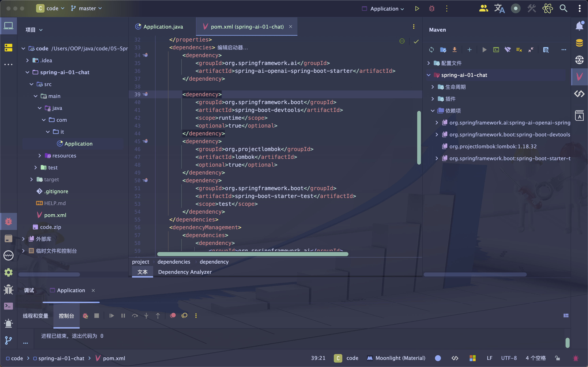Open build tools wrench settings
This screenshot has width=588, height=367.
(x=532, y=9)
